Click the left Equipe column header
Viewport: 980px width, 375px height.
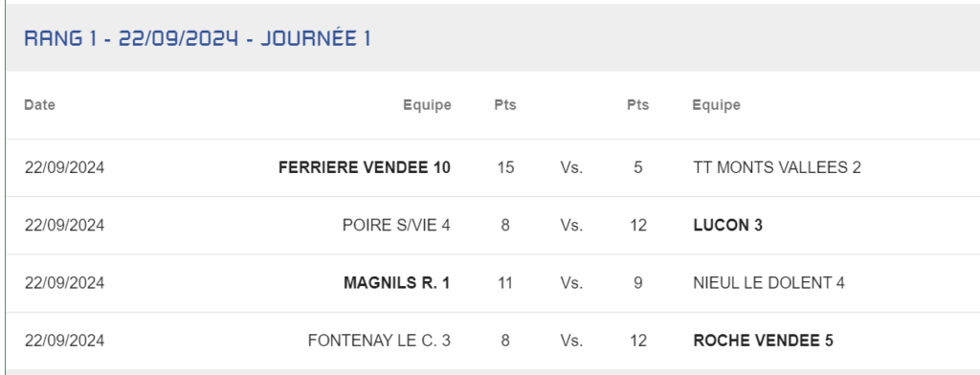[x=427, y=105]
